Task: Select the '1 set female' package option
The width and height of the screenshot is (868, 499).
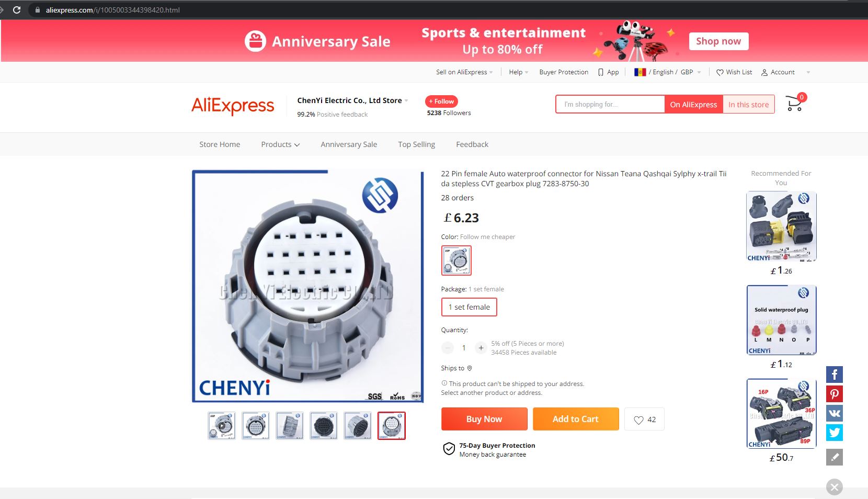Action: pos(469,307)
